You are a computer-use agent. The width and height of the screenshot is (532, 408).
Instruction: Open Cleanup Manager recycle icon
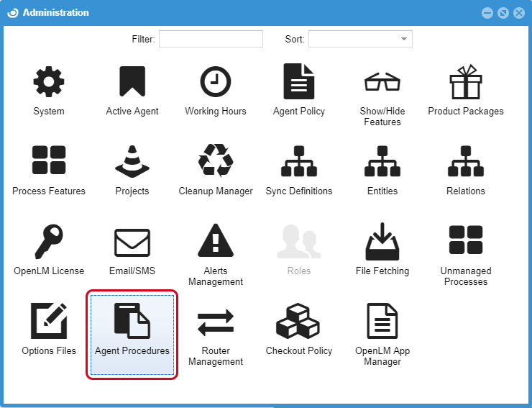pos(216,160)
